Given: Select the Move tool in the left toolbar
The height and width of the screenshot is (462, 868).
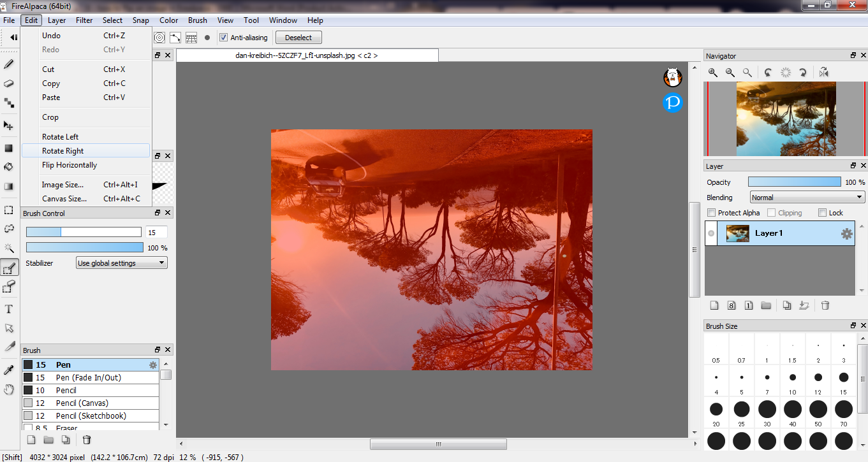Looking at the screenshot, I should 9,126.
